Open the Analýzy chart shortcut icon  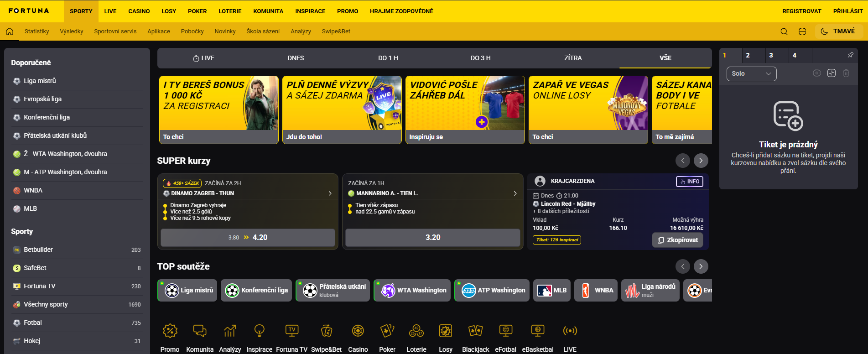coord(230,331)
